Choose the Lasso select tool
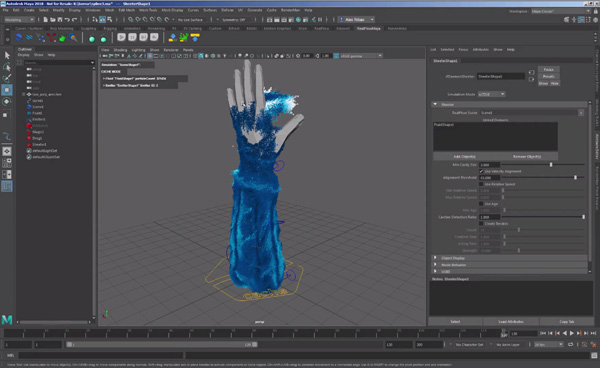 pos(7,67)
